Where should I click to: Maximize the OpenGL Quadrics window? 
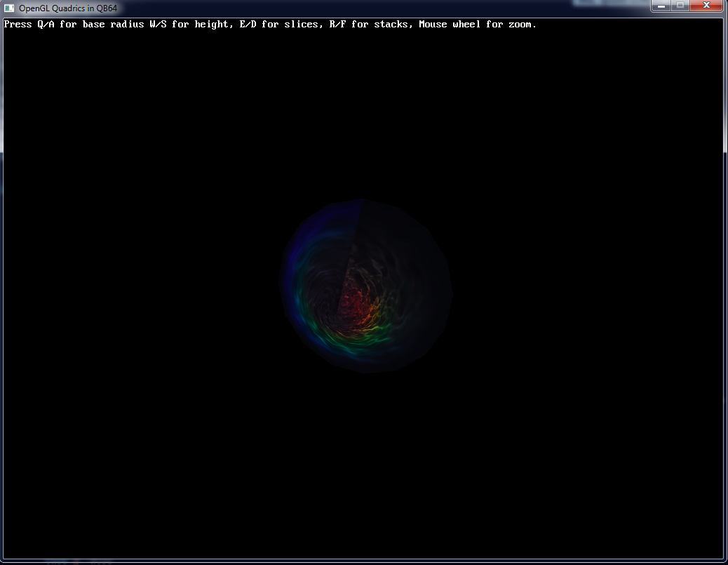680,6
